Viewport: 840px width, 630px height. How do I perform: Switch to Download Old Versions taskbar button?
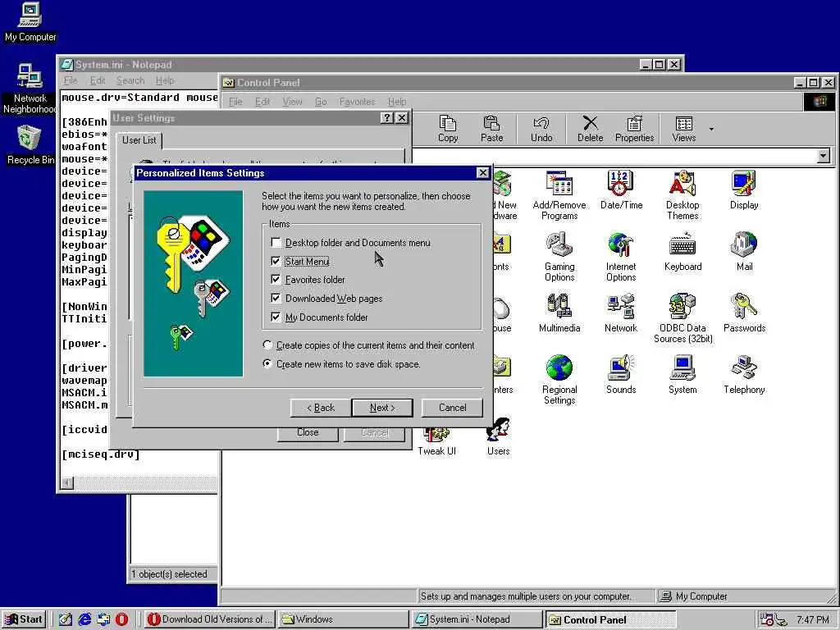pyautogui.click(x=209, y=619)
